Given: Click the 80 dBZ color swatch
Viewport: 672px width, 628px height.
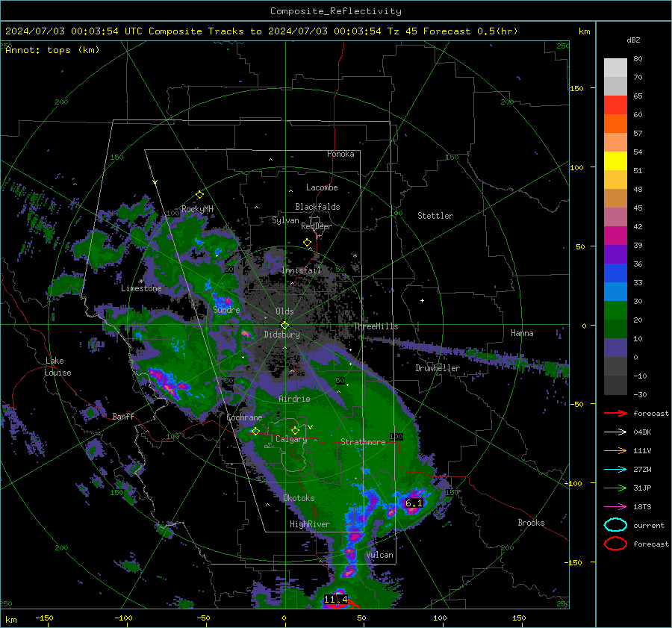Looking at the screenshot, I should 615,68.
